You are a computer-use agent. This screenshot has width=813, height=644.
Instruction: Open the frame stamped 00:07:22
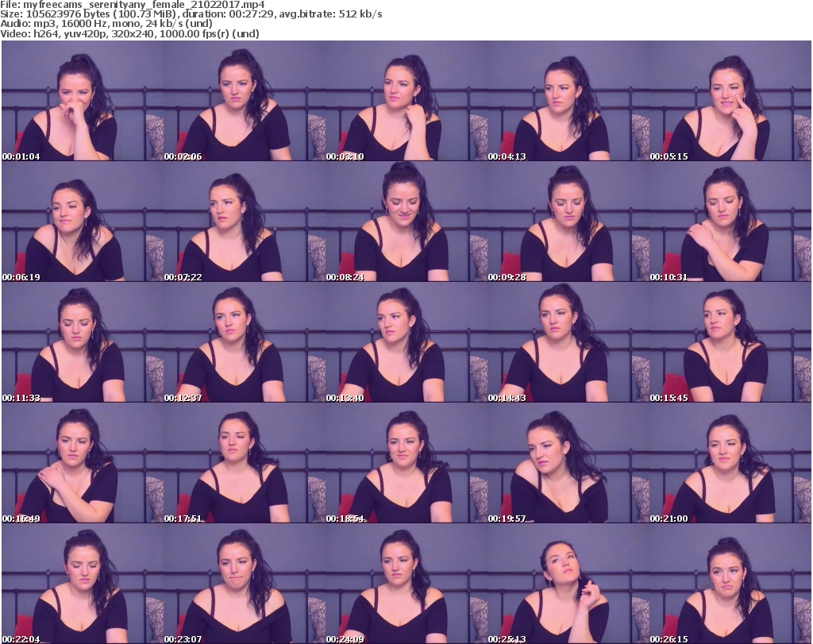pos(245,222)
